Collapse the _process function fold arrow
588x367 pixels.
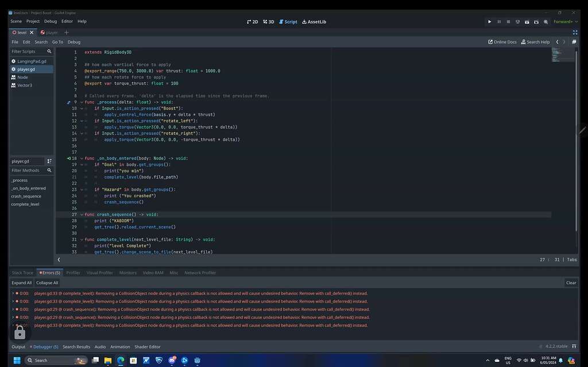click(x=82, y=102)
